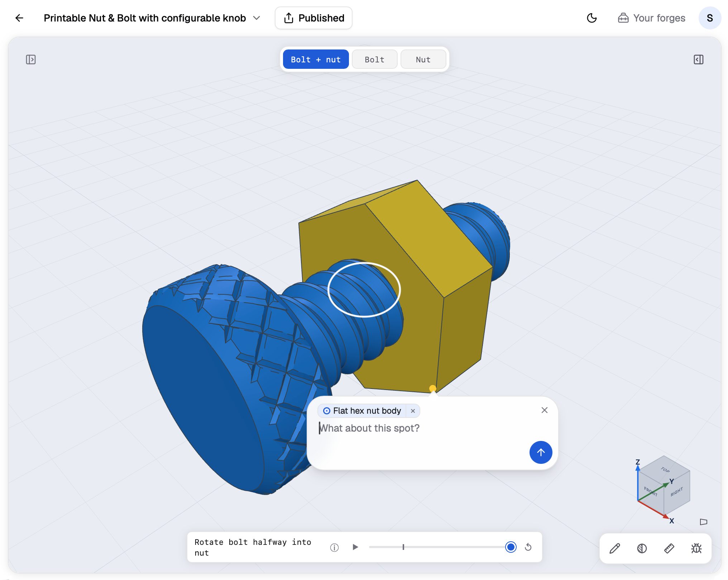Switch to the Nut tab

point(423,60)
